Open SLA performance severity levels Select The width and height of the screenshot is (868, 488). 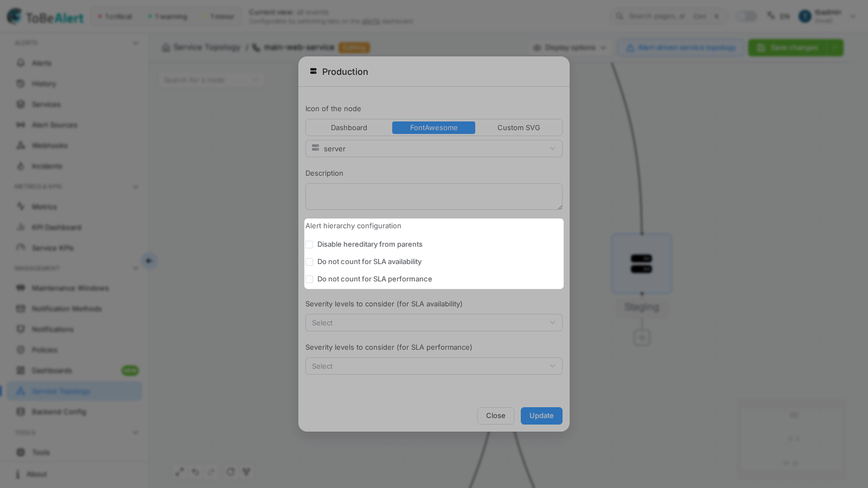434,366
